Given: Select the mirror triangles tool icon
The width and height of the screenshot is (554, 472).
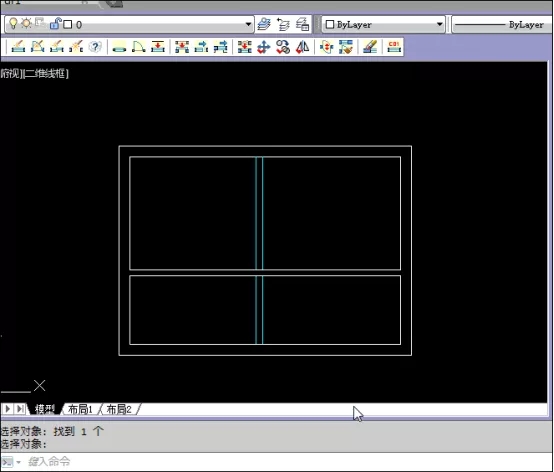Looking at the screenshot, I should (302, 47).
